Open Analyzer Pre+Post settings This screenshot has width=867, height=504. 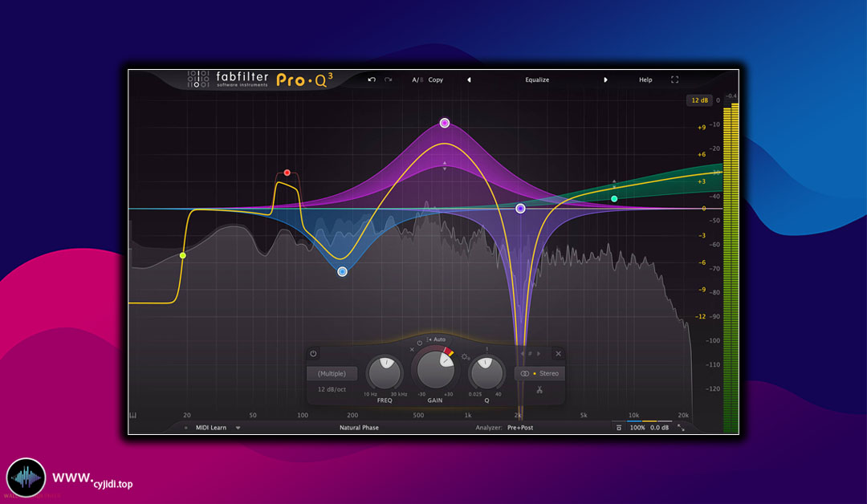point(519,427)
